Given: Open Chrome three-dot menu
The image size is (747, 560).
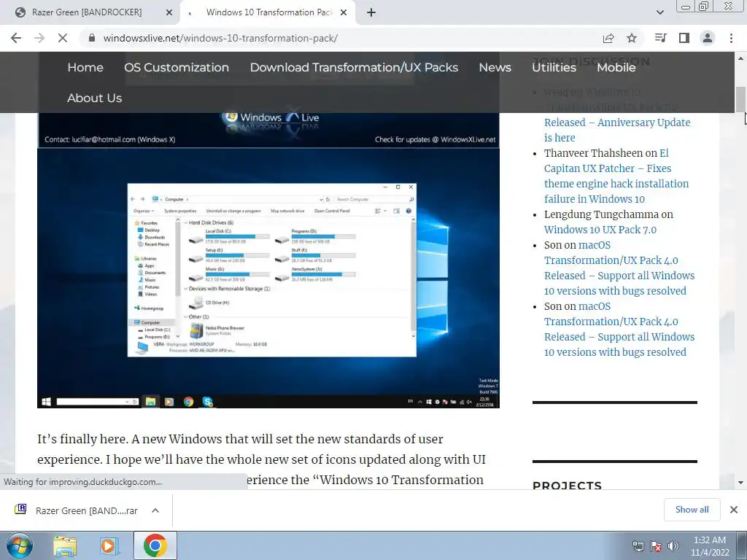Looking at the screenshot, I should pos(731,38).
